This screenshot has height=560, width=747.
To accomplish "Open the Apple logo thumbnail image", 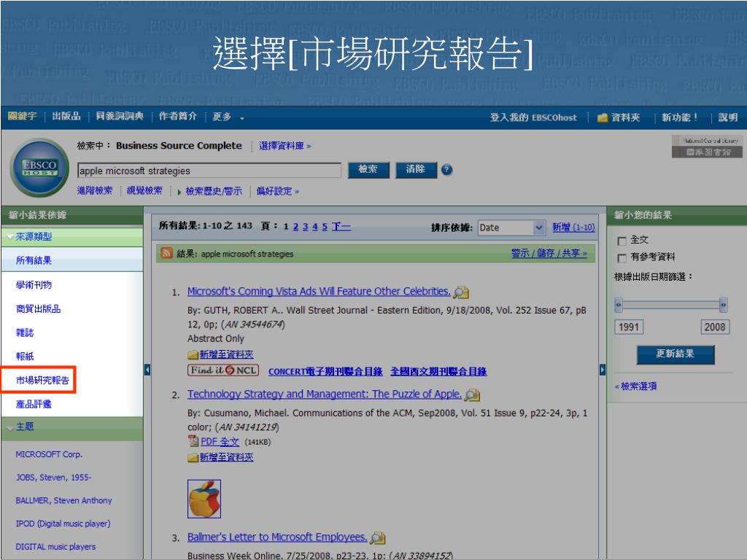I will [204, 499].
